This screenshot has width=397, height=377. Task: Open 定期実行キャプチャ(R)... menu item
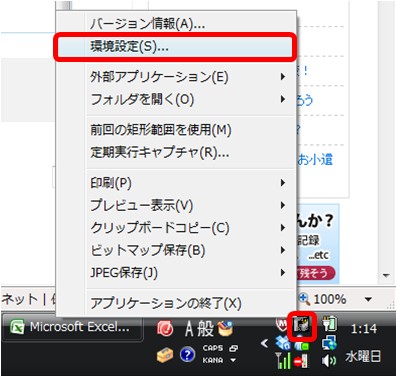tap(176, 152)
